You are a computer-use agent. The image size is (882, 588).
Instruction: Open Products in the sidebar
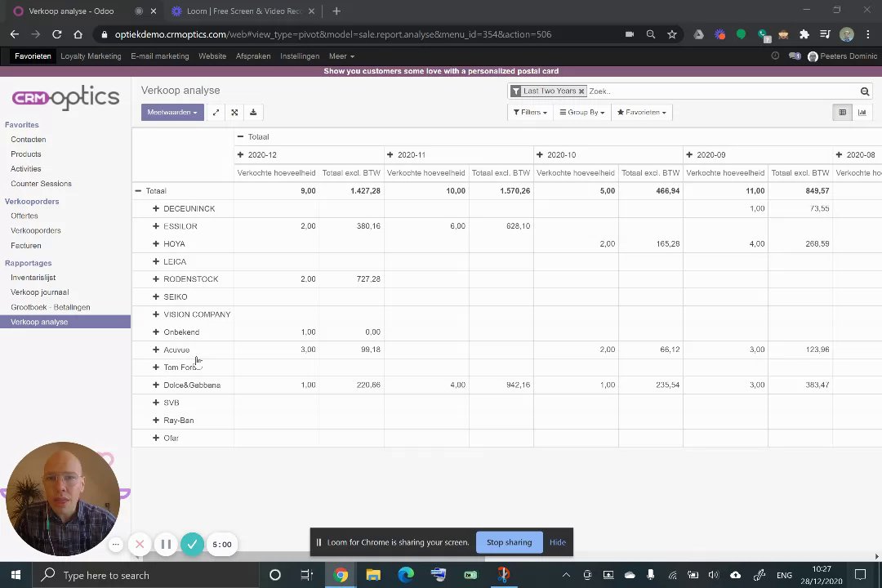[x=26, y=154]
